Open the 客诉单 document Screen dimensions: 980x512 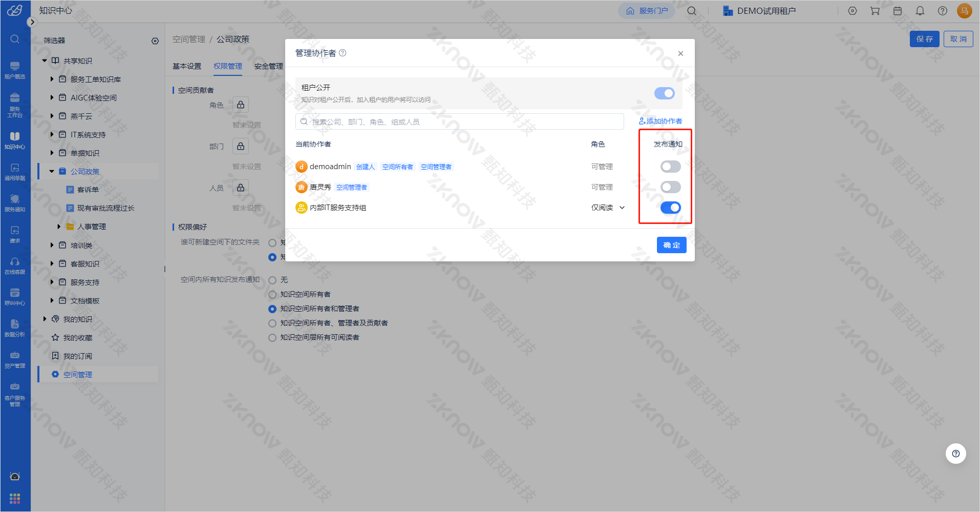88,190
